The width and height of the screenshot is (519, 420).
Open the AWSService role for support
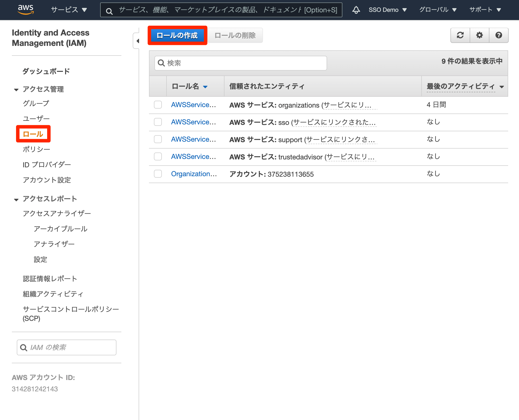coord(193,139)
